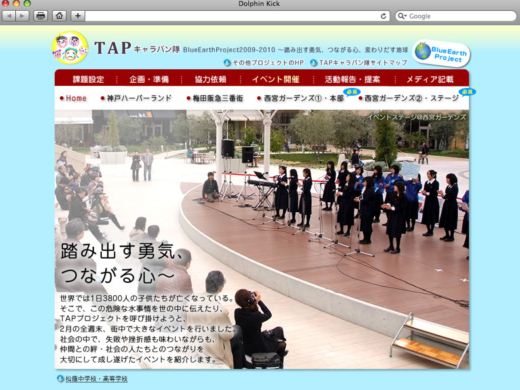Image resolution: width=520 pixels, height=390 pixels.
Task: Click the yellow minimize window button
Action: 16,3
